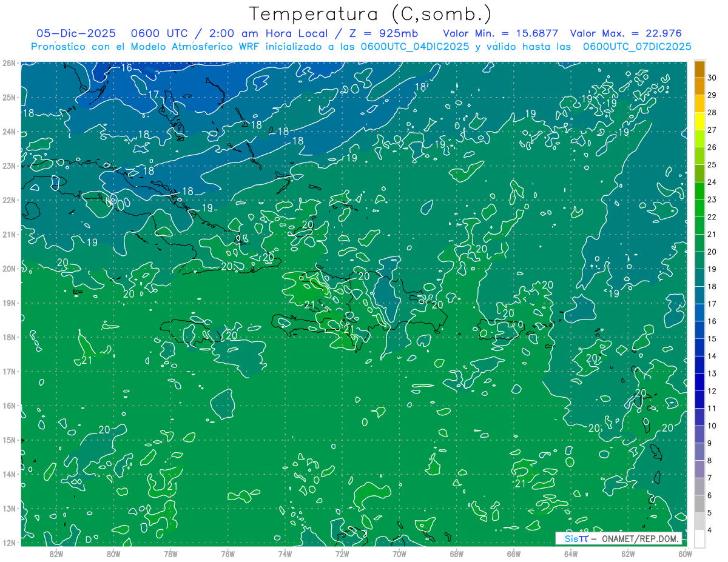Click the 23N latitude axis label
The width and height of the screenshot is (728, 562).
tap(9, 166)
